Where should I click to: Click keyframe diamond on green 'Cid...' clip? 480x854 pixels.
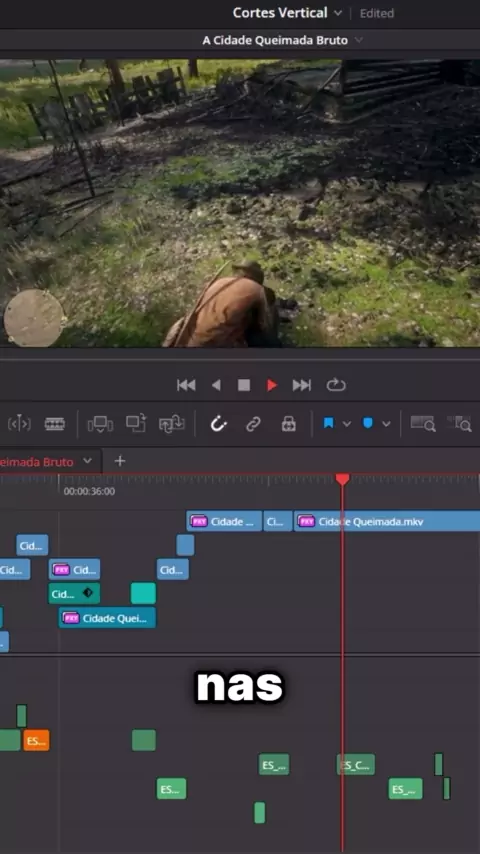(x=87, y=593)
